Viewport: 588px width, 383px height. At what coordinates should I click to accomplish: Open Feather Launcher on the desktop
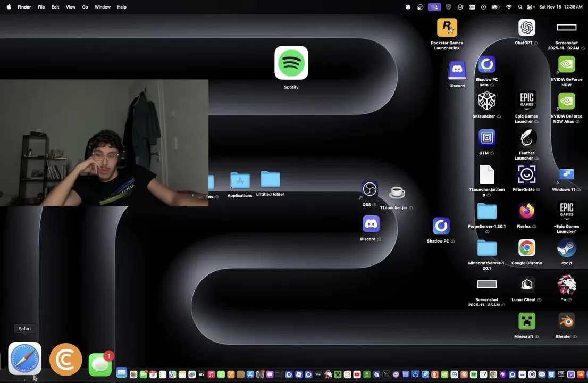click(526, 138)
